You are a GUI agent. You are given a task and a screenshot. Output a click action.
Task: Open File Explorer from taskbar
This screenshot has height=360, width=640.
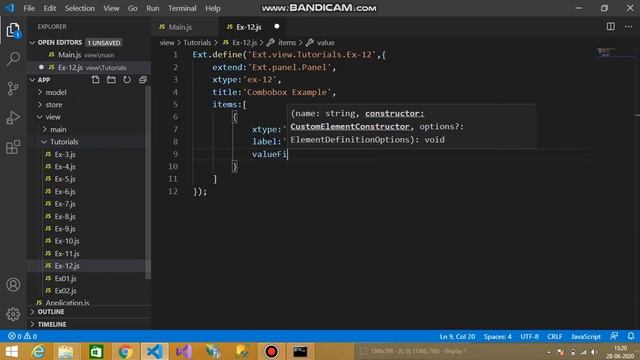click(x=66, y=352)
